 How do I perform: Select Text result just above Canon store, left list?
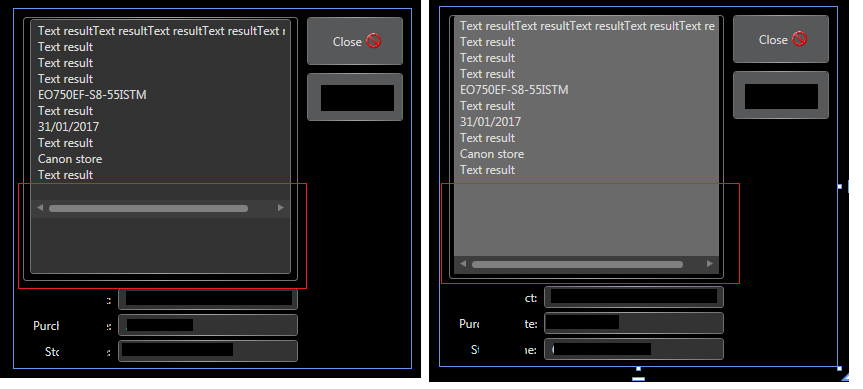click(65, 143)
